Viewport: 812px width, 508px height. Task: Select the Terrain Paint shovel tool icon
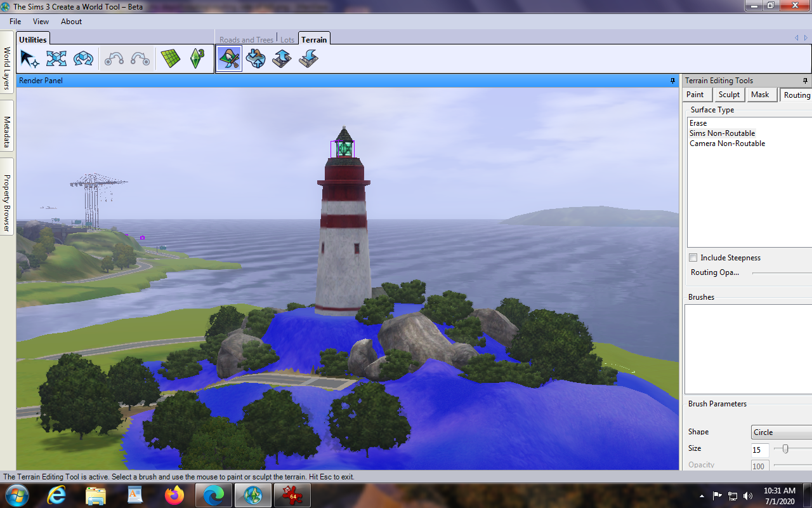click(230, 59)
